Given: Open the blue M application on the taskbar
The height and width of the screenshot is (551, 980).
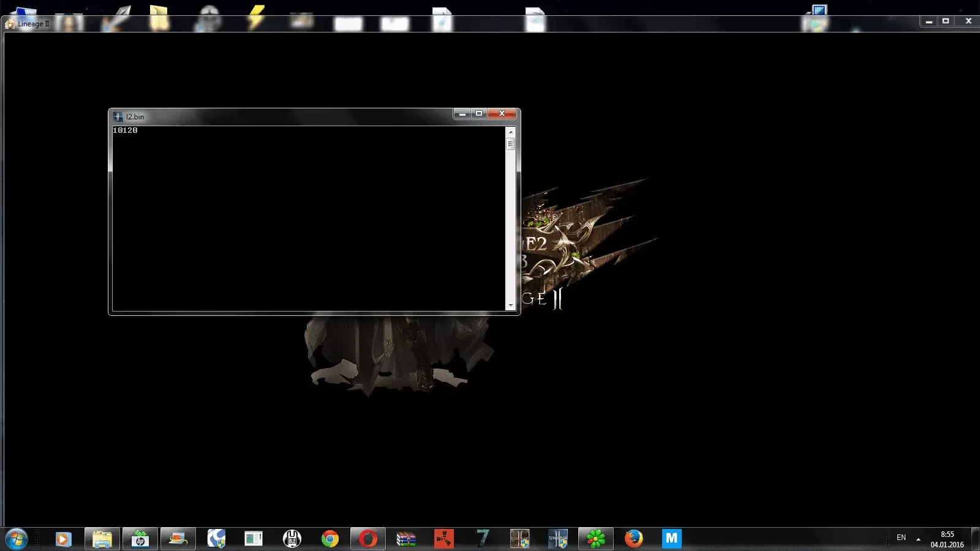Looking at the screenshot, I should (x=672, y=539).
